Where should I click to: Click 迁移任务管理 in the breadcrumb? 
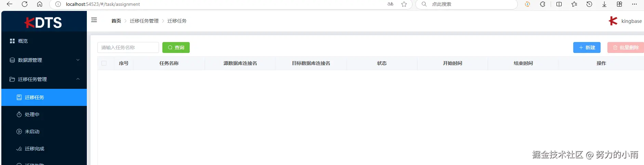144,21
